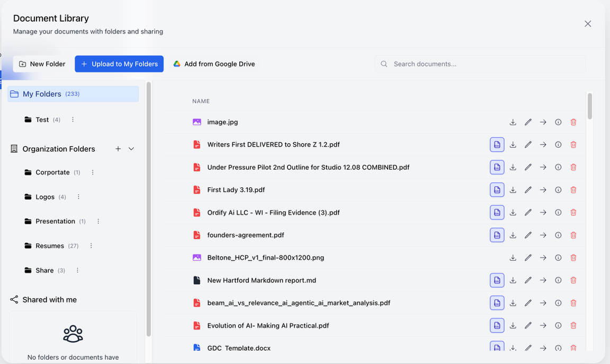
Task: Create a New Folder
Action: [41, 63]
